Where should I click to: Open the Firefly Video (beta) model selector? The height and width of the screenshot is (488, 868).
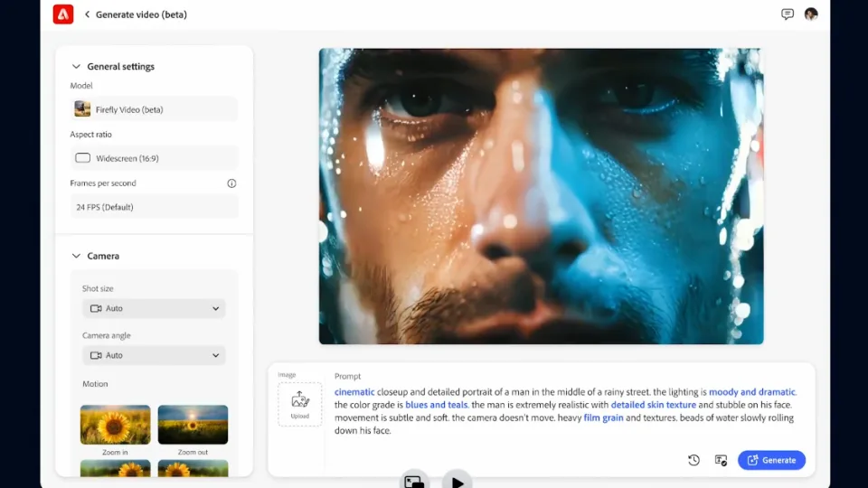click(154, 109)
